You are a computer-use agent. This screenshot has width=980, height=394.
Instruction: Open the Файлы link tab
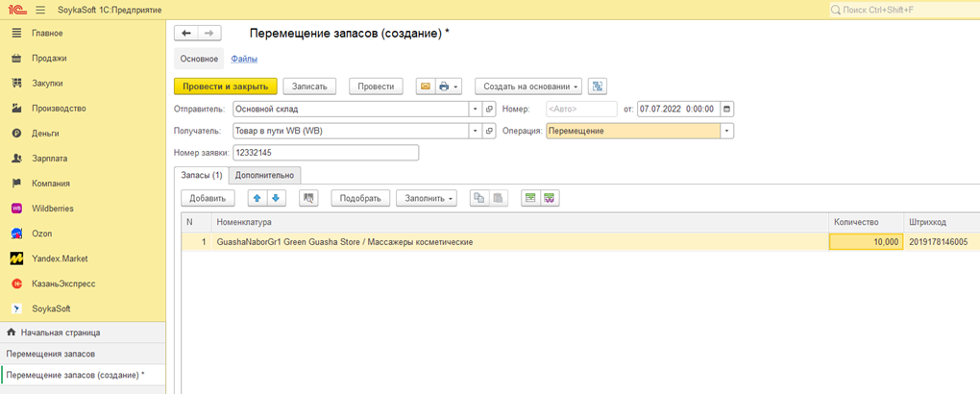[243, 60]
